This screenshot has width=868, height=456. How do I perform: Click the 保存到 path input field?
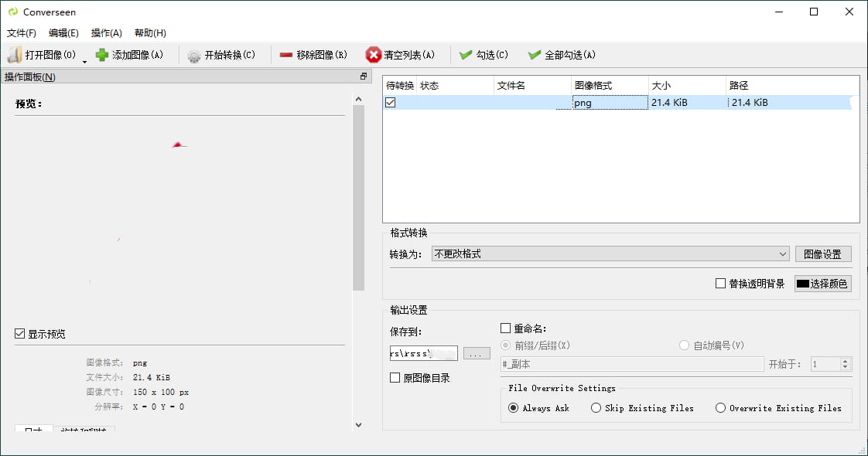click(423, 353)
